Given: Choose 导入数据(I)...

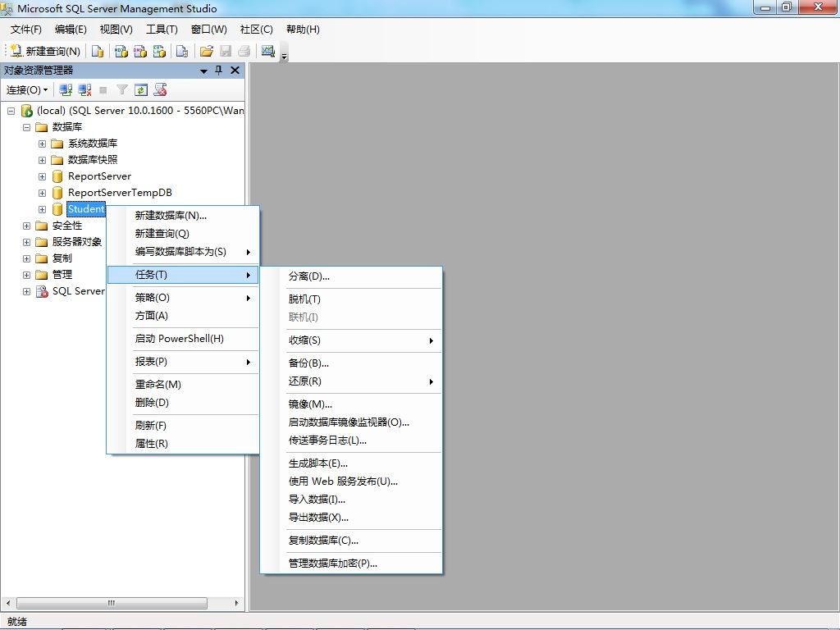Looking at the screenshot, I should 351,500.
